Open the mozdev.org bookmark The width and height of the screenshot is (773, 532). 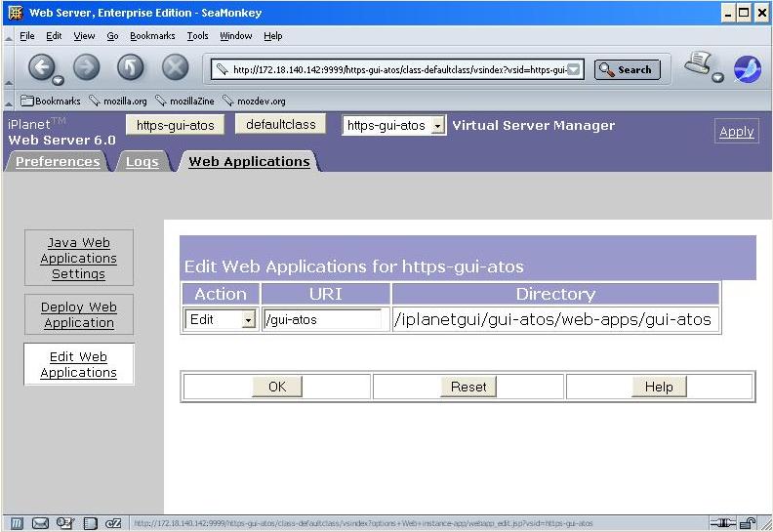[255, 102]
